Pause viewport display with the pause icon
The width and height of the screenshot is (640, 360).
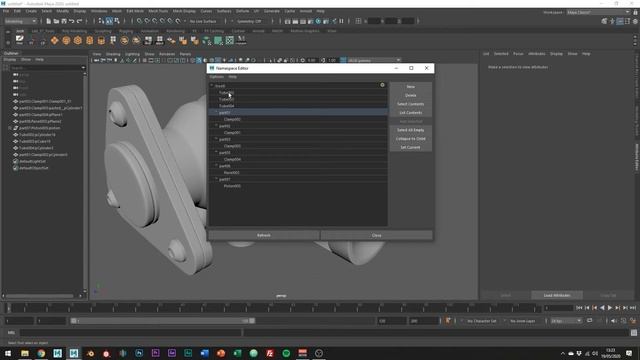(x=341, y=21)
